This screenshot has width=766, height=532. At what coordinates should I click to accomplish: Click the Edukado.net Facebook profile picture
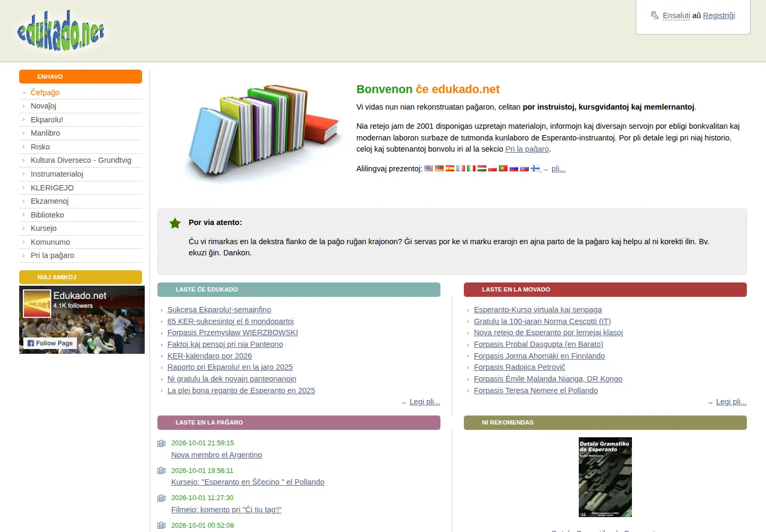[37, 303]
